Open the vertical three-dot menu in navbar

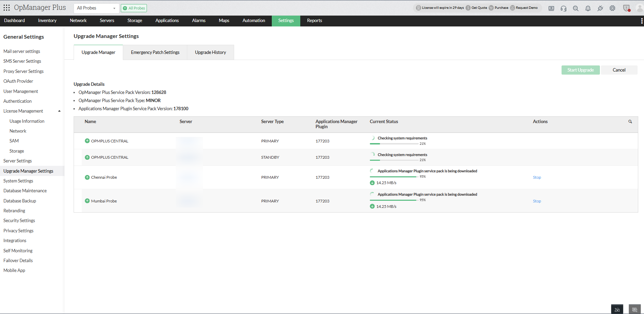pyautogui.click(x=642, y=21)
